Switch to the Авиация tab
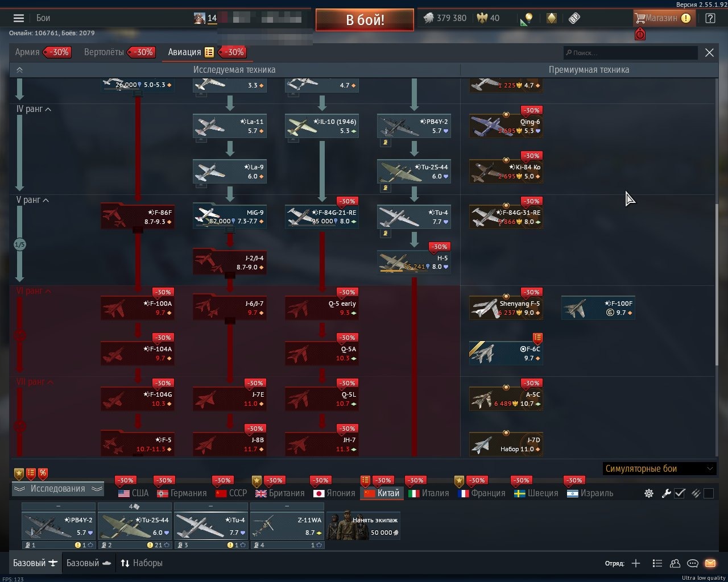This screenshot has height=582, width=728. tap(184, 52)
